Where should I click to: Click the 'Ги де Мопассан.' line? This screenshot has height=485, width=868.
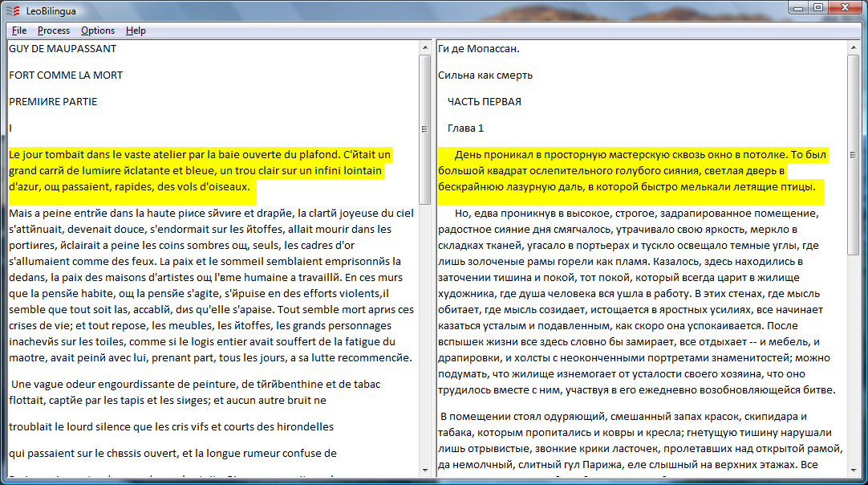pos(479,49)
